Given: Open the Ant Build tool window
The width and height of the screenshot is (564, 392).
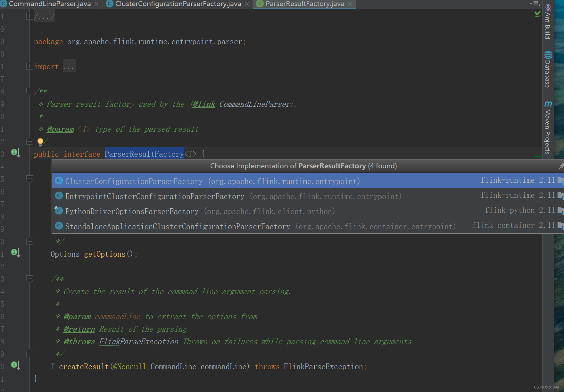Looking at the screenshot, I should 548,21.
